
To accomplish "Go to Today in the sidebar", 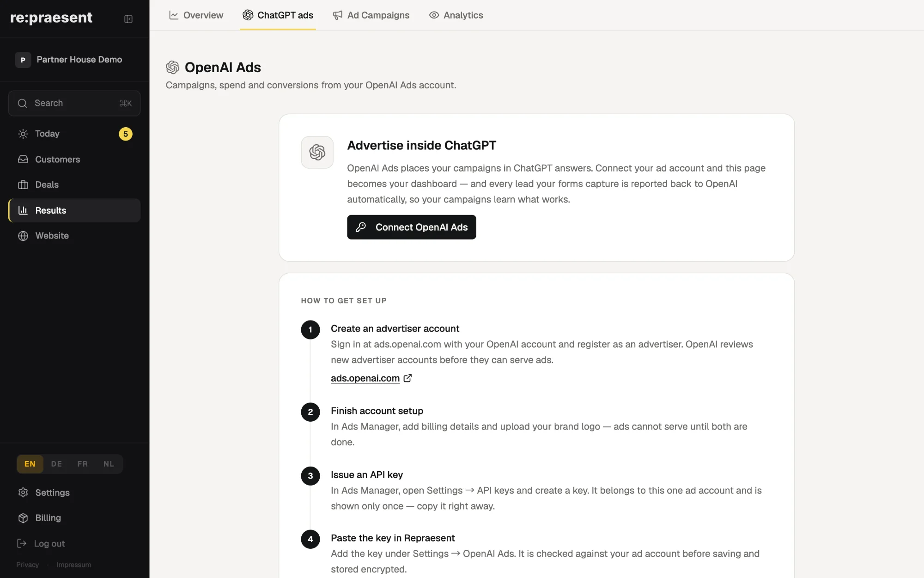I will point(74,134).
